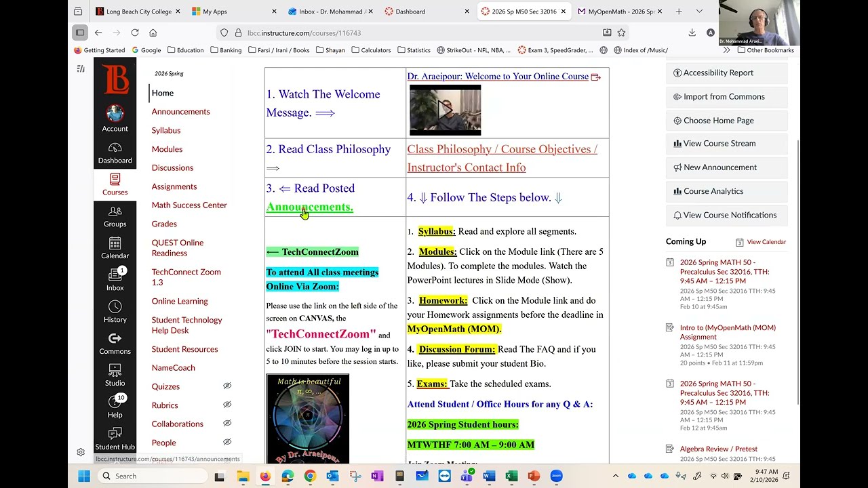
Task: Show more bookmarks with the double chevron
Action: pos(726,50)
